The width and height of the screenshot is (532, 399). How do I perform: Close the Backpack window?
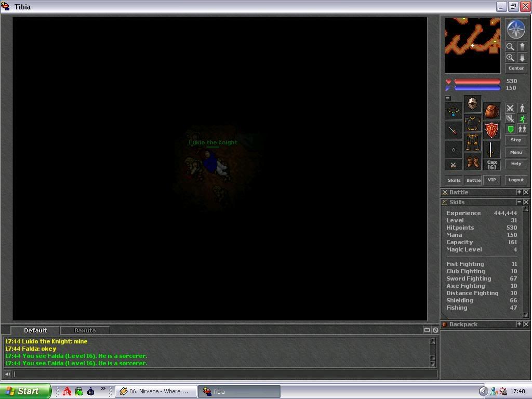coord(526,324)
